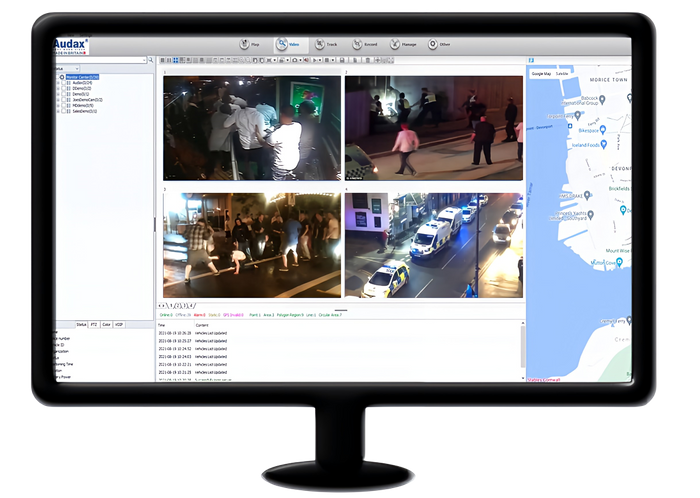Click the mute speaker icon in video toolbar
700x498 pixels.
[x=306, y=60]
